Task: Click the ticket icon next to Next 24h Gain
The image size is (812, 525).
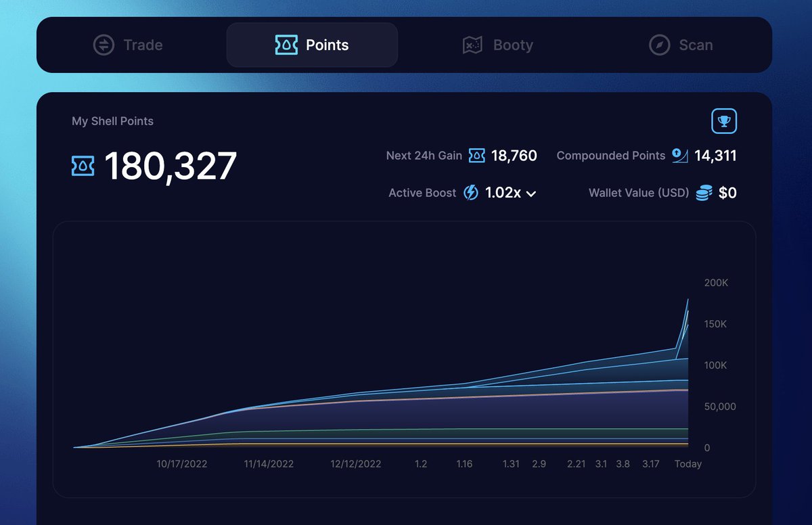Action: tap(477, 155)
